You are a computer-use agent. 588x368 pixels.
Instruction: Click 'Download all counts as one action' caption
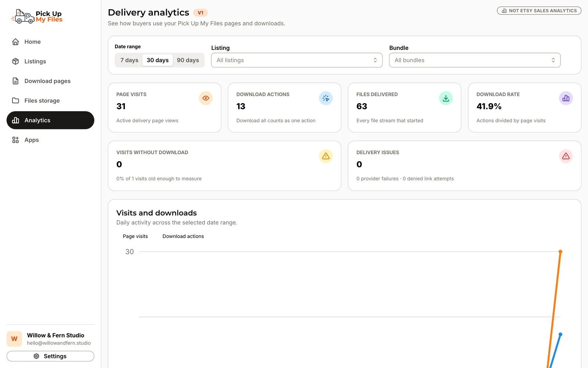pos(276,120)
